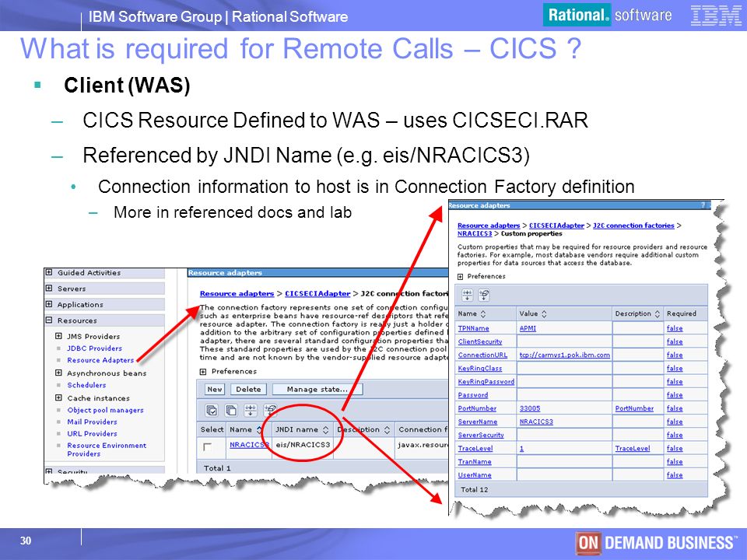The width and height of the screenshot is (747, 560).
Task: Sort custom properties by Name column
Action: (483, 313)
